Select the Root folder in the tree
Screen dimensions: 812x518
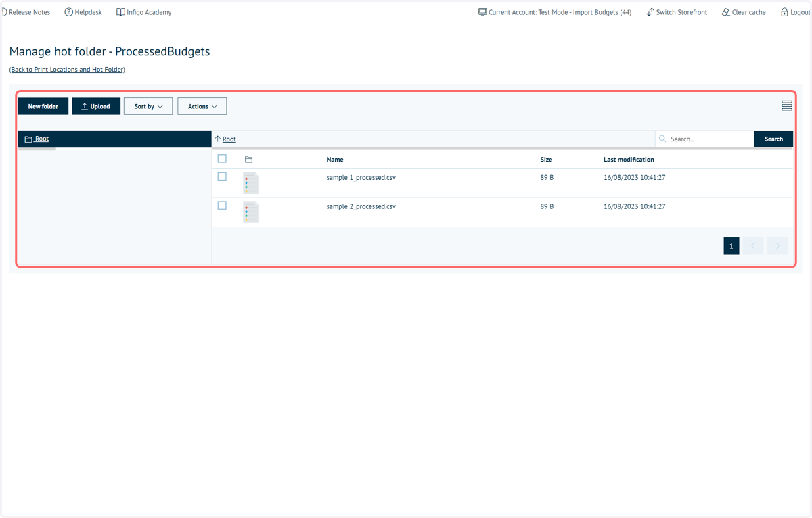coord(114,139)
